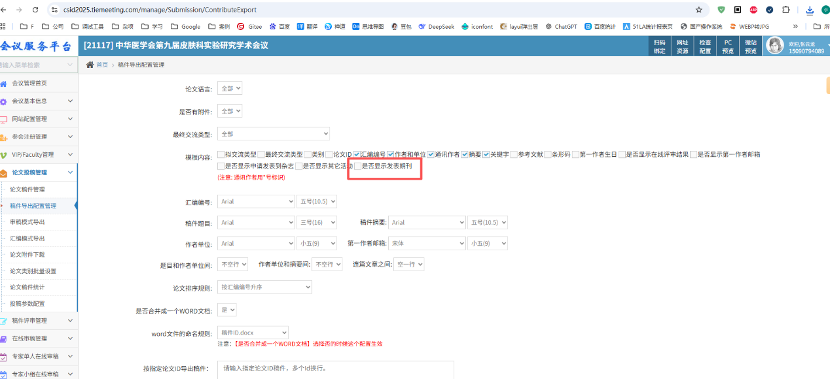
Task: Open the PC预览 header button
Action: pyautogui.click(x=728, y=46)
